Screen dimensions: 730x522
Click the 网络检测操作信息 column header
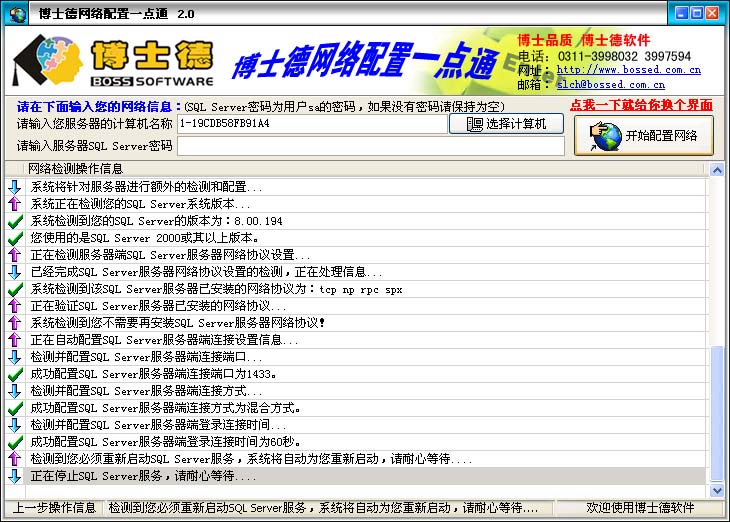(75, 169)
